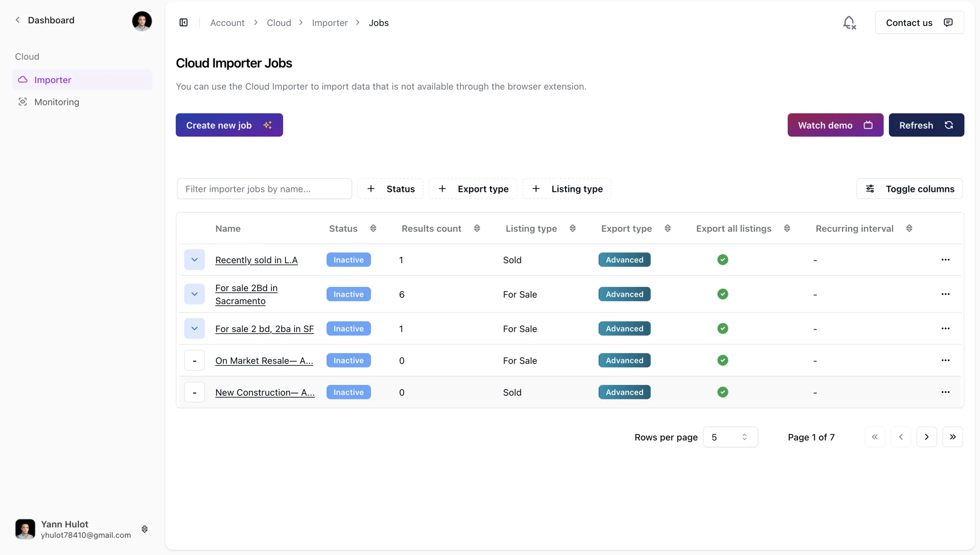
Task: Open Monitoring in the sidebar
Action: [57, 102]
